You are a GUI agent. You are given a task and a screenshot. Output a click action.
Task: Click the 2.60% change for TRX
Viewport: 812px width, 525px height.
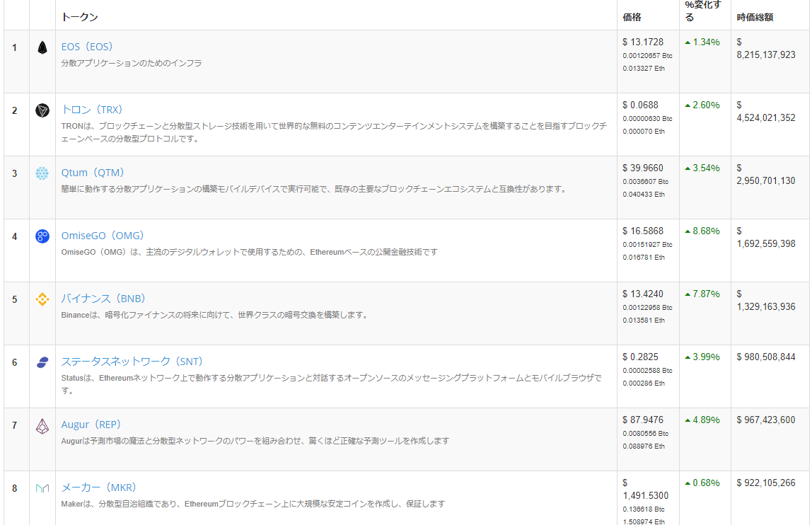coord(702,105)
